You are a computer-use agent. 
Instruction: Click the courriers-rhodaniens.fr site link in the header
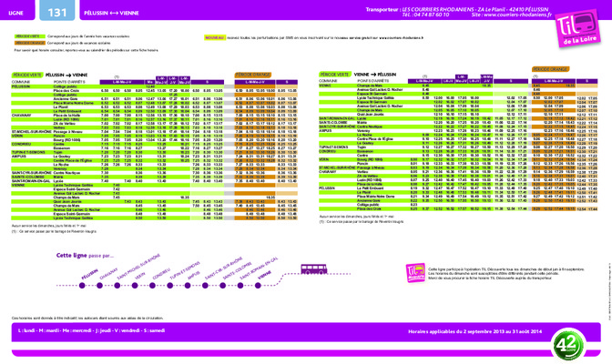(512, 15)
